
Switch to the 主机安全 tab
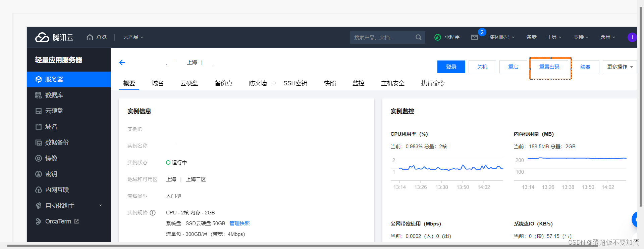(x=393, y=83)
